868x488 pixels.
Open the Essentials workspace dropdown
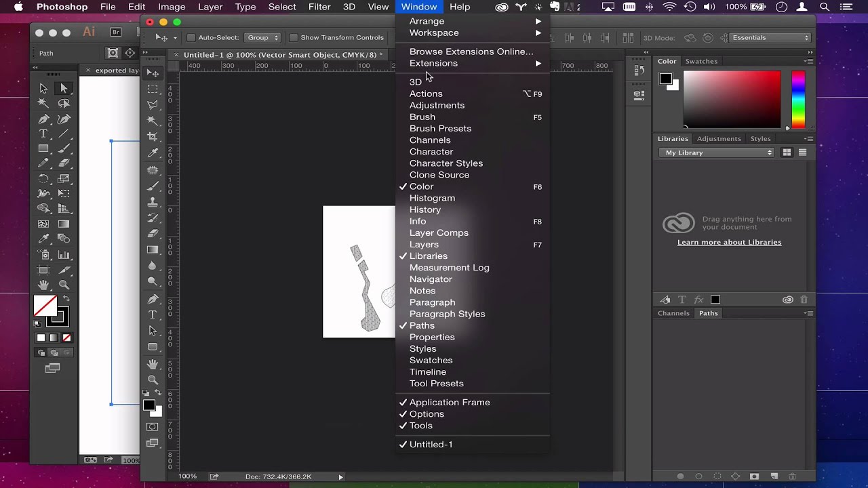[x=770, y=38]
